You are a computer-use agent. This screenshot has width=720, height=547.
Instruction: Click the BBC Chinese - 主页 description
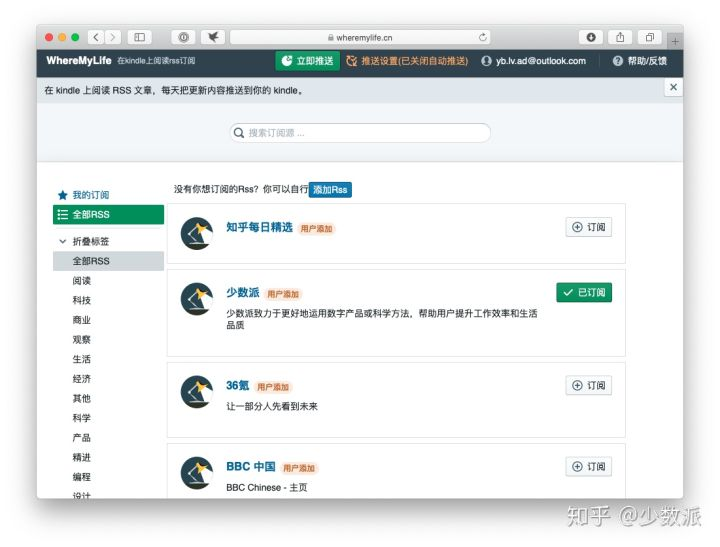tap(266, 487)
